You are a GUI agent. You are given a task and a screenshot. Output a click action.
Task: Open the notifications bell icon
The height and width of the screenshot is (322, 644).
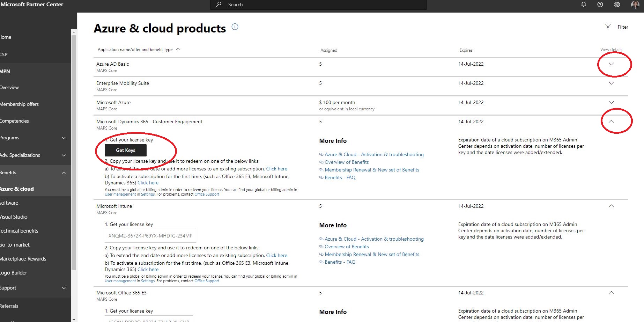(583, 5)
